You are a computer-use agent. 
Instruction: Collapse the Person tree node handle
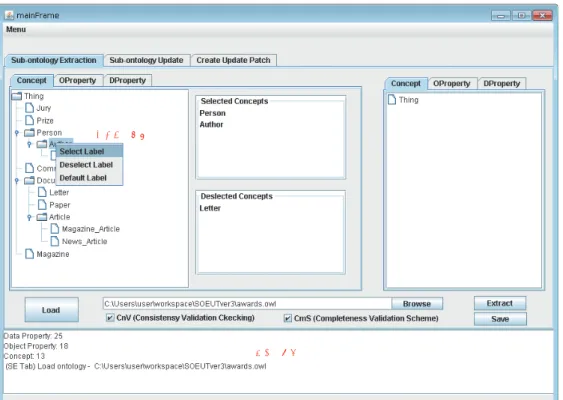pyautogui.click(x=17, y=133)
